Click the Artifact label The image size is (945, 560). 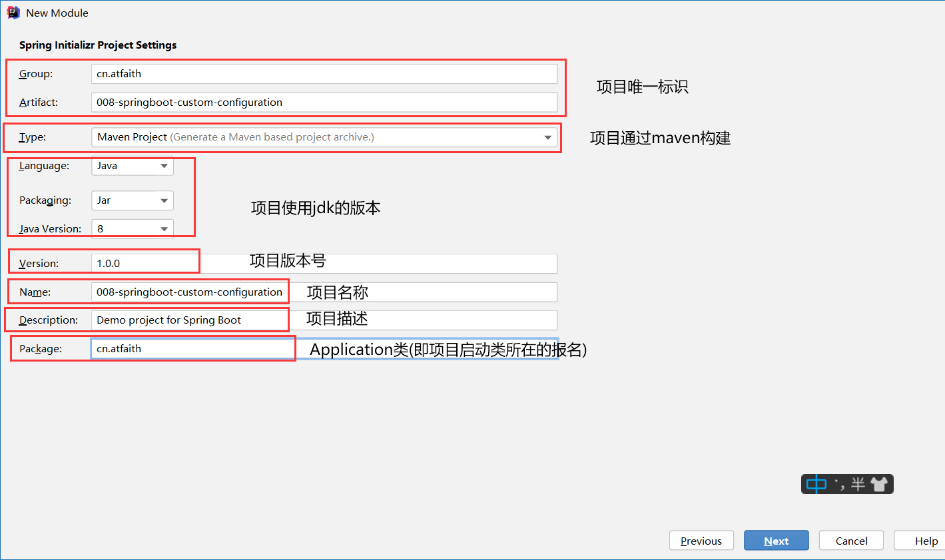39,103
